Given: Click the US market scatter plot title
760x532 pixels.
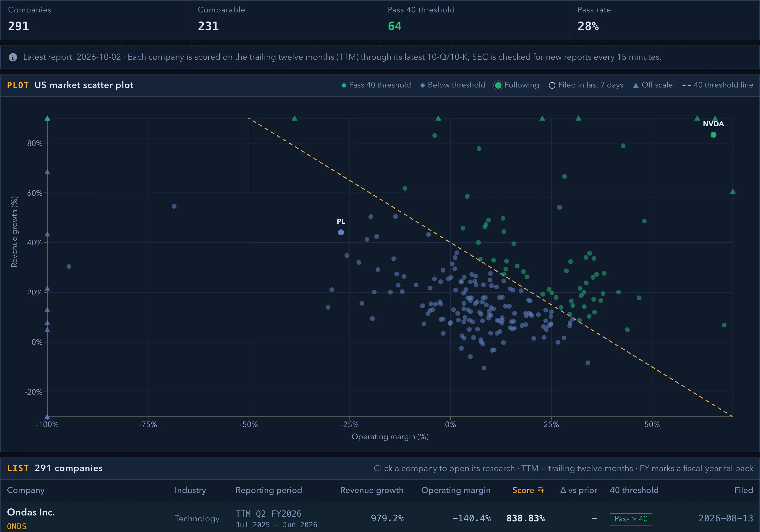Looking at the screenshot, I should pyautogui.click(x=84, y=85).
